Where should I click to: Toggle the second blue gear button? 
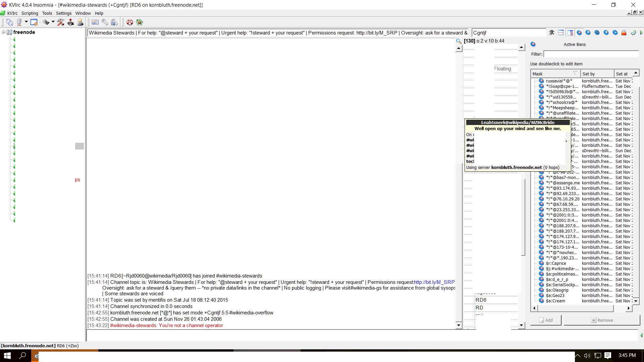click(588, 33)
